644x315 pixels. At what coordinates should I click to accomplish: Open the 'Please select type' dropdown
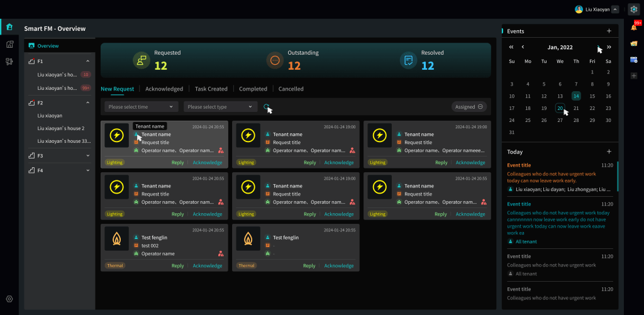(221, 107)
